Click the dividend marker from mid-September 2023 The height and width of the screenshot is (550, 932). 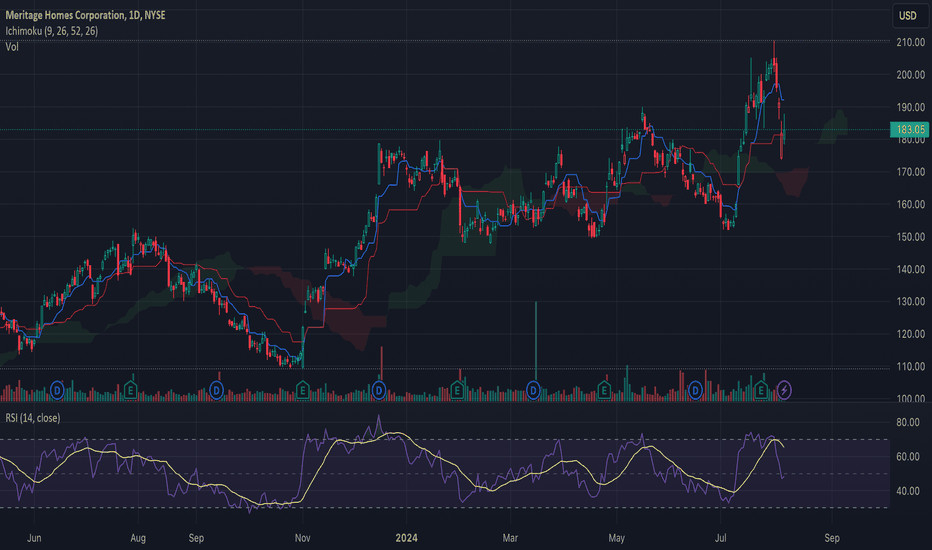(217, 391)
